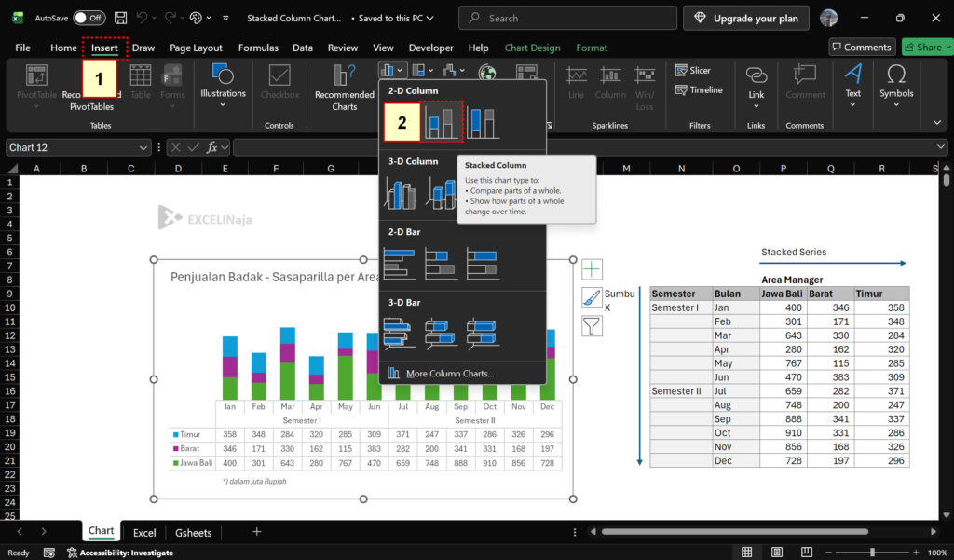The height and width of the screenshot is (560, 954).
Task: Expand the formula bar
Action: coord(941,147)
